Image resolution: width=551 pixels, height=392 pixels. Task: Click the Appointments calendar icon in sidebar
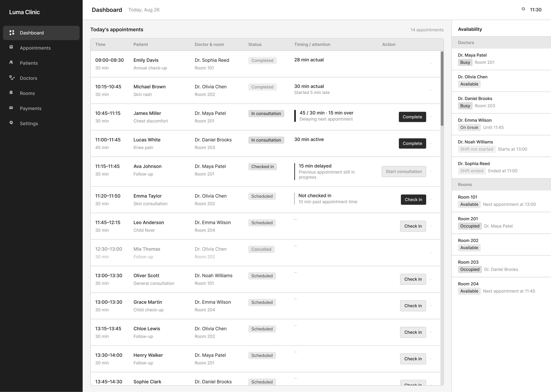click(x=11, y=47)
